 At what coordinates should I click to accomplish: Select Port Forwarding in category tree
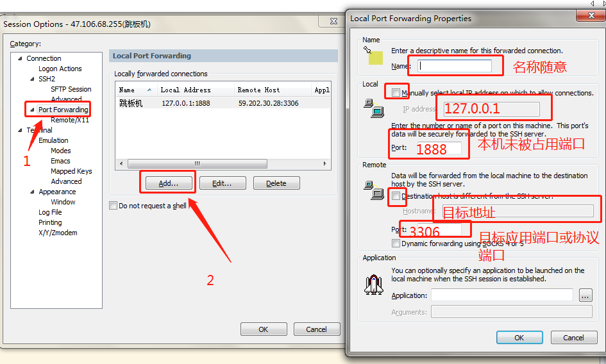coord(63,110)
